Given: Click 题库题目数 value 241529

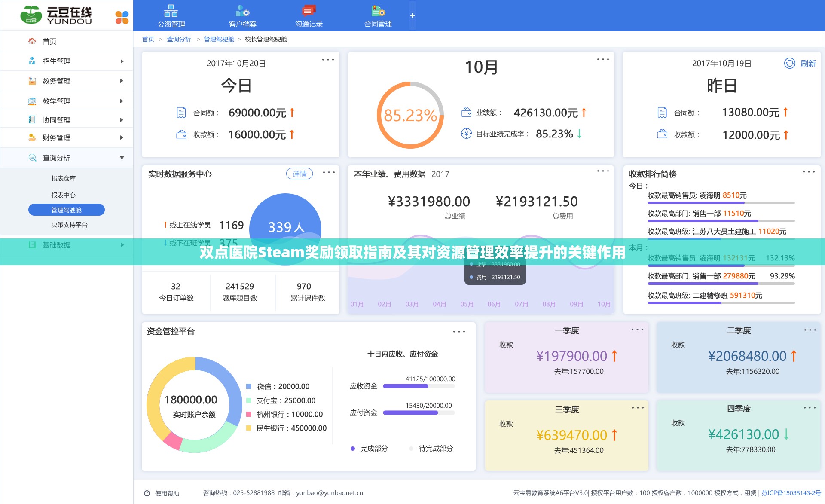Looking at the screenshot, I should point(240,286).
